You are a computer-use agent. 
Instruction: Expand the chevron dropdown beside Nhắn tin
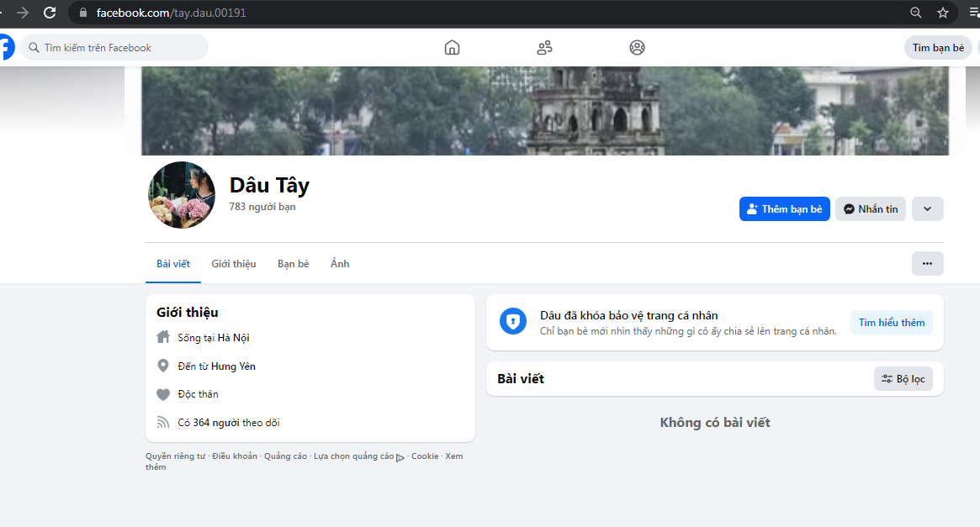click(x=927, y=209)
